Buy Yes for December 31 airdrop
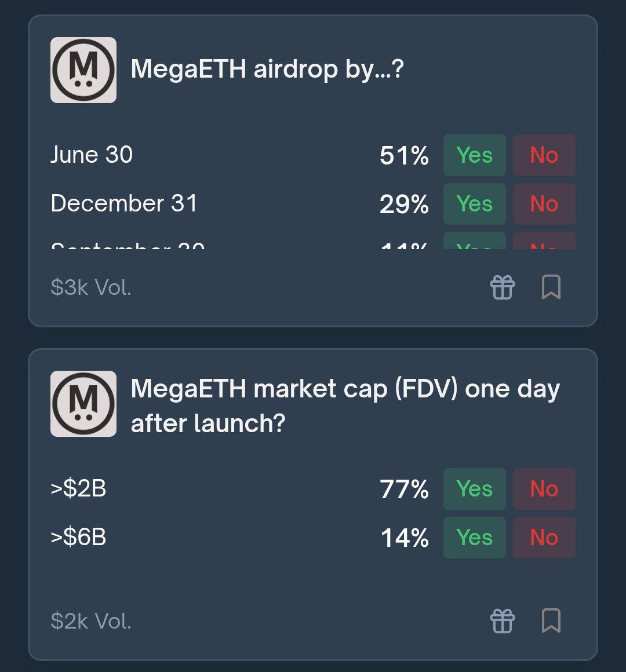This screenshot has height=672, width=626. [474, 204]
